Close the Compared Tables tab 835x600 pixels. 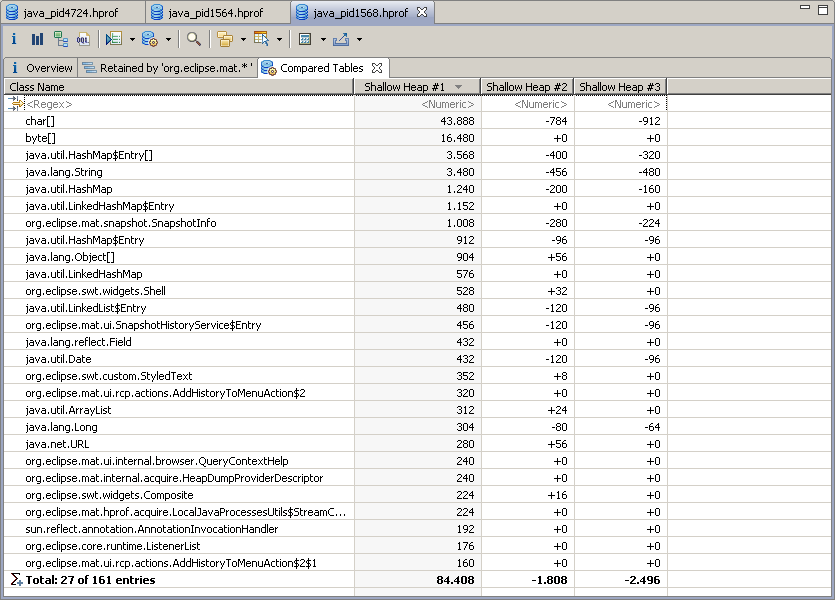377,68
